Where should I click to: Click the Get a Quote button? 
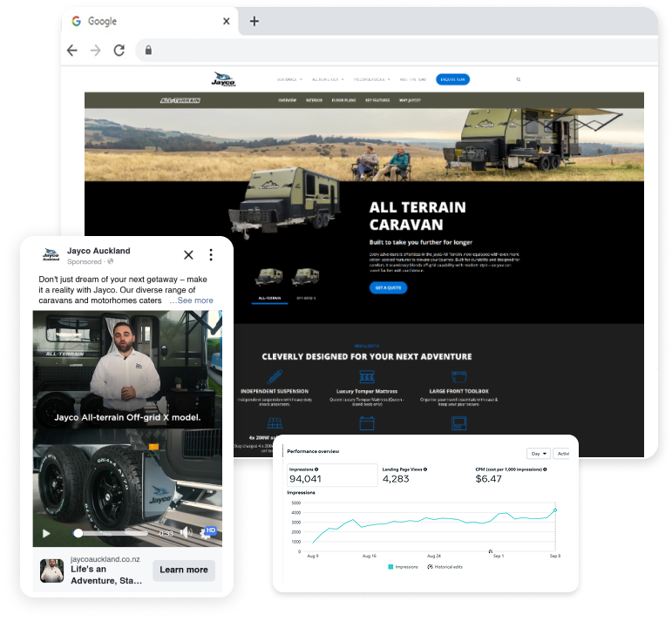(388, 287)
